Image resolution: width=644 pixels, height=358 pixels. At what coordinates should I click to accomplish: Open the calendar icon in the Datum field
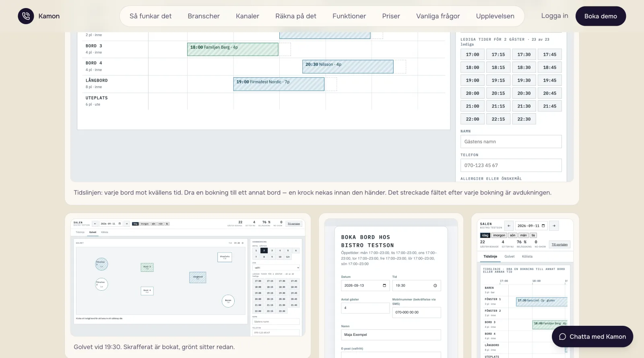point(384,286)
